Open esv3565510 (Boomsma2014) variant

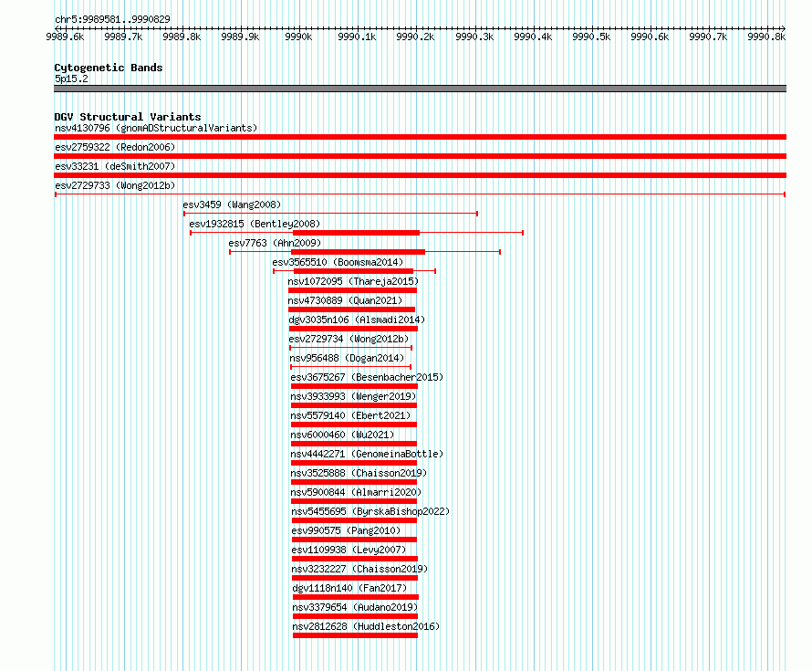pyautogui.click(x=338, y=262)
